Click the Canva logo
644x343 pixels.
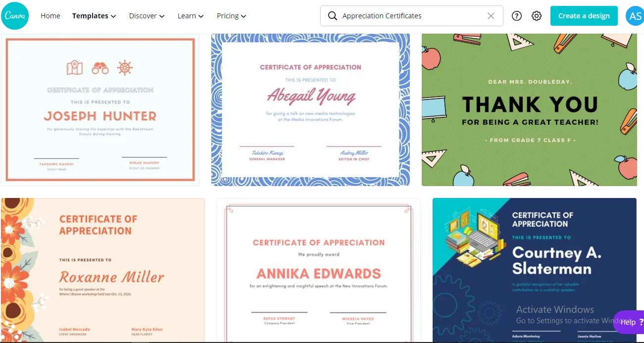[x=15, y=16]
